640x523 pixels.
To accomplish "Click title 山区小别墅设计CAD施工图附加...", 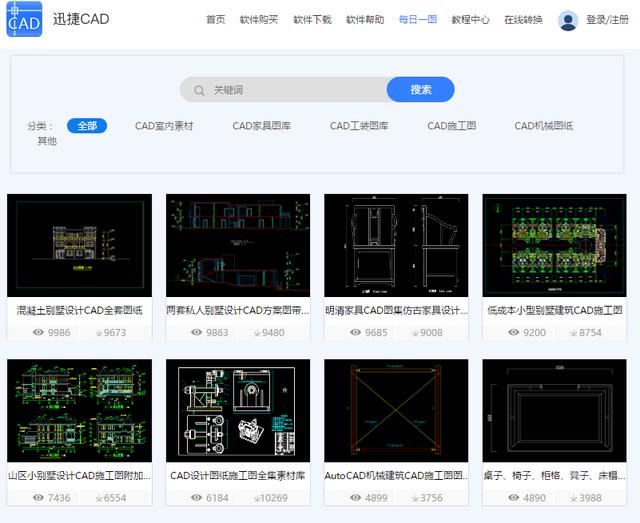I will 80,476.
